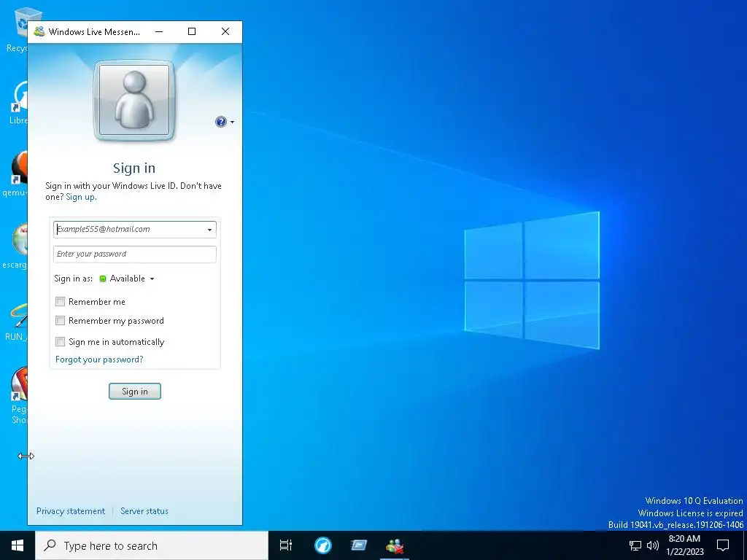Click the green Available status icon
Image resolution: width=747 pixels, height=560 pixels.
tap(103, 279)
